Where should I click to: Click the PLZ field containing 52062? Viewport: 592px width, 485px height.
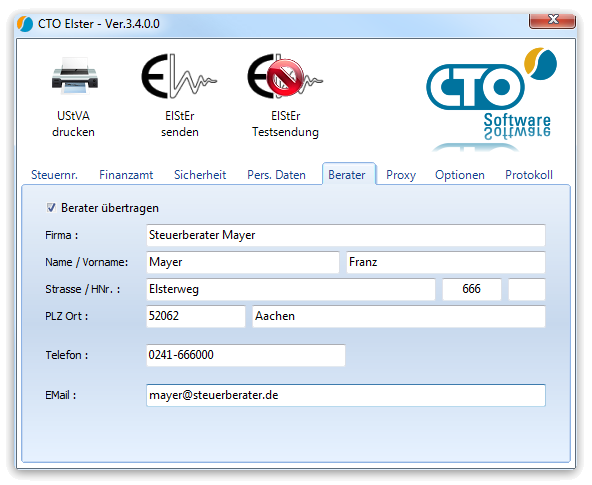tap(196, 316)
